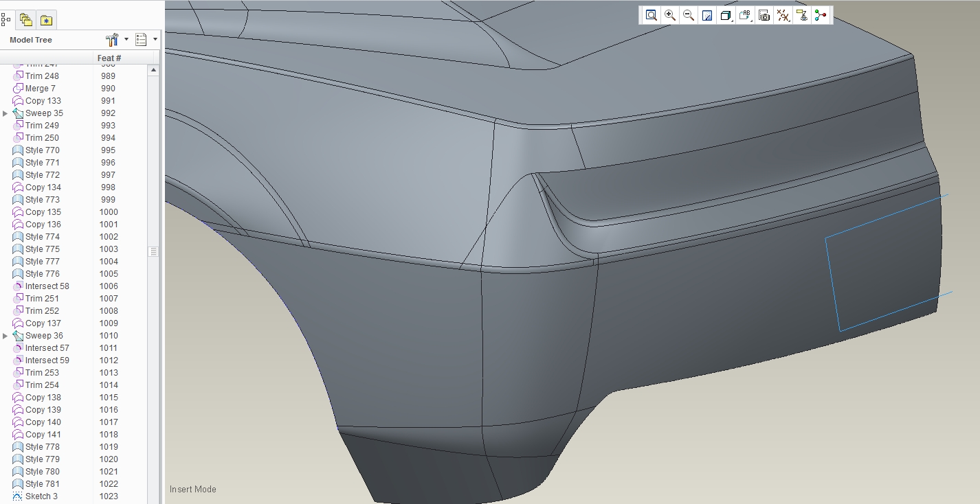Select the Trim 254 feature
This screenshot has height=504, width=980.
click(x=36, y=385)
